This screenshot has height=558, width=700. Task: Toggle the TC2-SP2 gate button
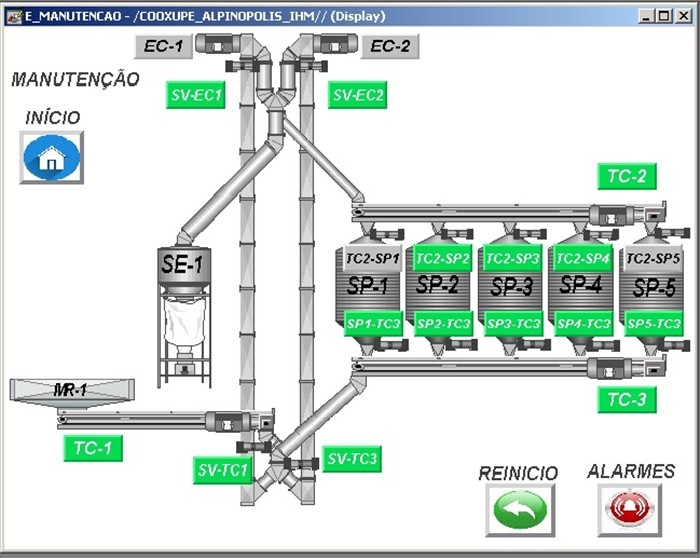[443, 258]
